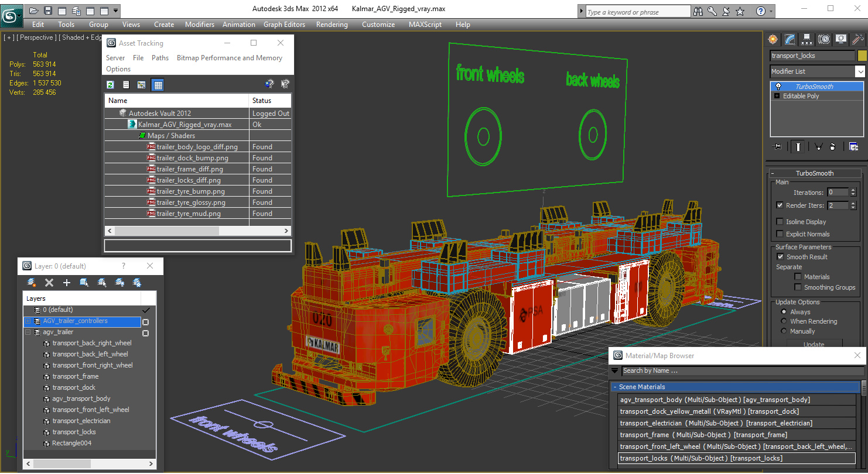Click Configure Modifier Sets icon

tap(853, 147)
